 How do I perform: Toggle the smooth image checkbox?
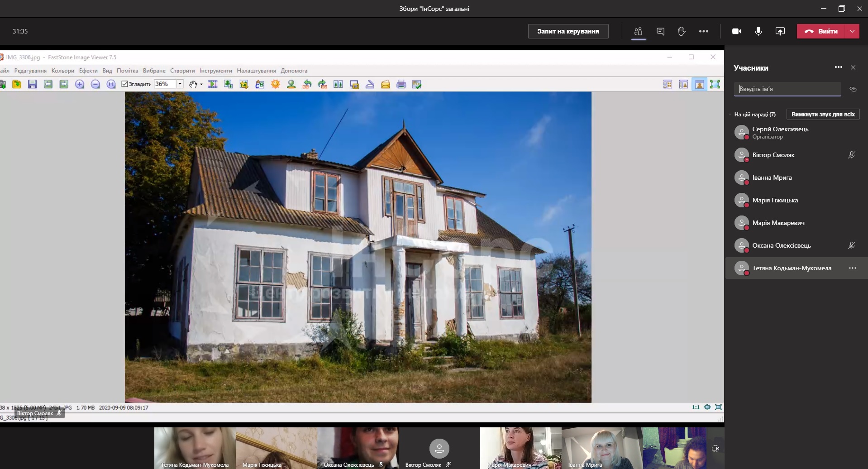pos(125,84)
